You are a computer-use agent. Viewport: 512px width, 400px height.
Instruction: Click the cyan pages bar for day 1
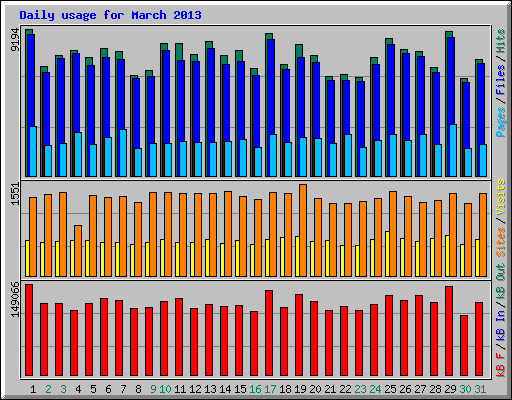coord(33,151)
